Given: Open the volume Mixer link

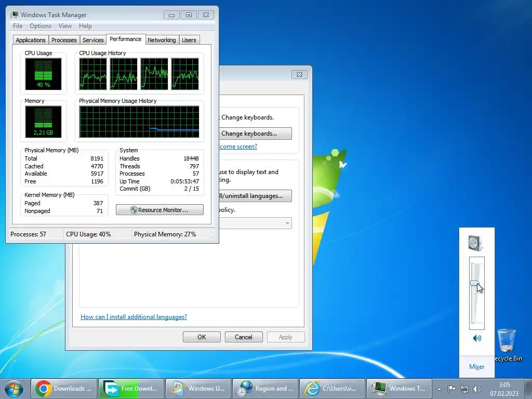Looking at the screenshot, I should [477, 366].
